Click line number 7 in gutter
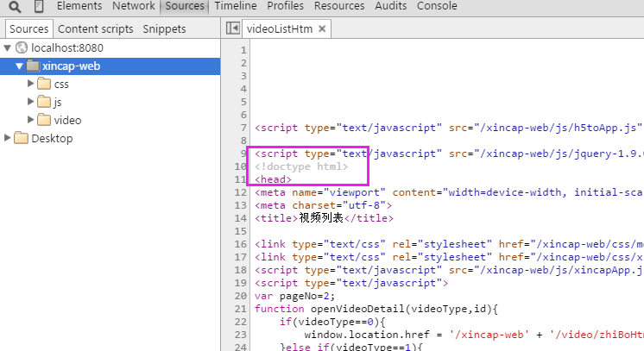The height and width of the screenshot is (351, 644). [243, 128]
